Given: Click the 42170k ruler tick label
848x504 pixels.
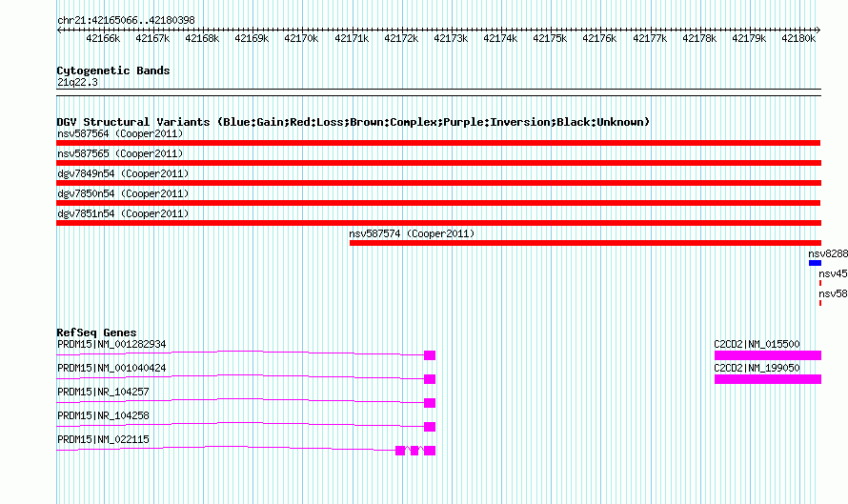Looking at the screenshot, I should point(301,38).
